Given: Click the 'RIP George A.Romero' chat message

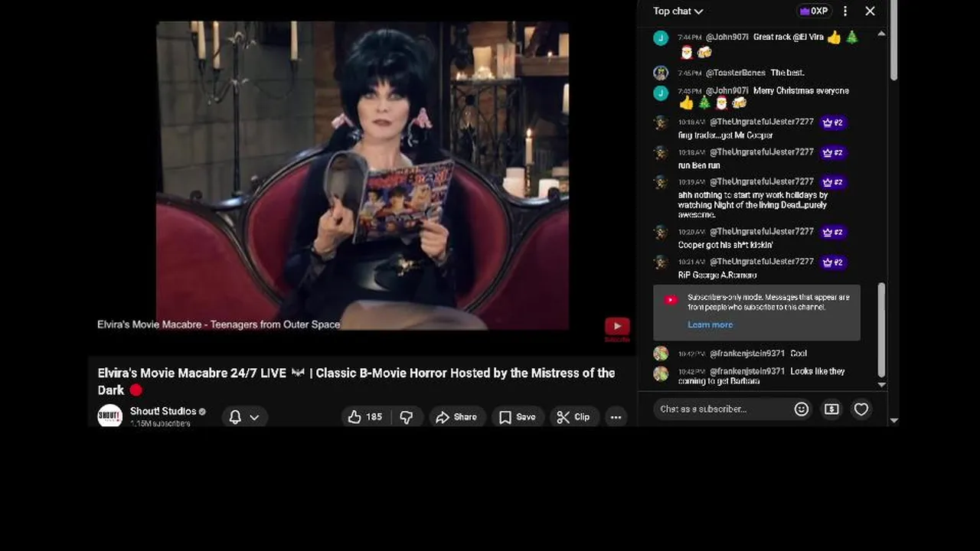Looking at the screenshot, I should (x=717, y=275).
